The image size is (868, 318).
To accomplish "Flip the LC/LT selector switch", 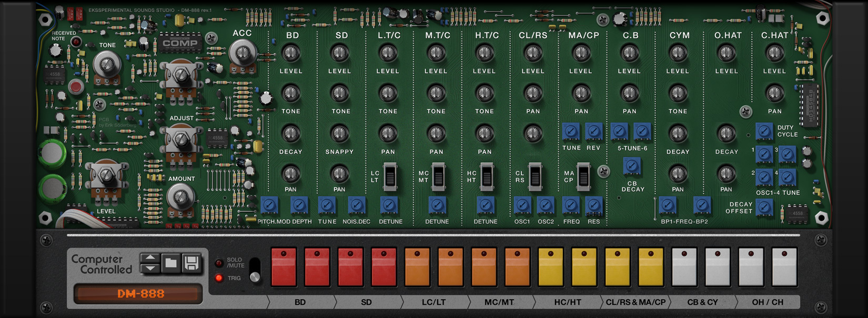I will point(390,176).
